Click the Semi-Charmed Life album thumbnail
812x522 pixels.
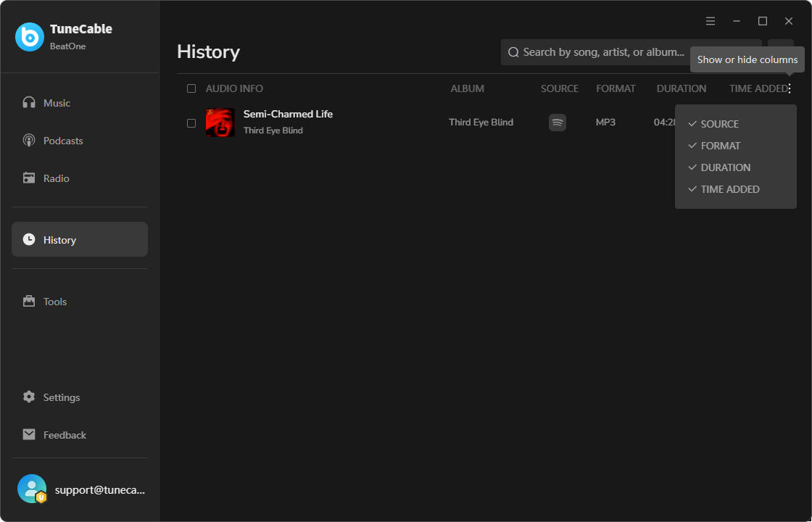[220, 123]
